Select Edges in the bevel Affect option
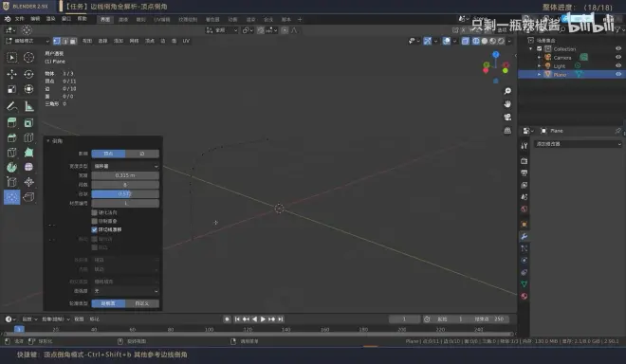 (142, 154)
